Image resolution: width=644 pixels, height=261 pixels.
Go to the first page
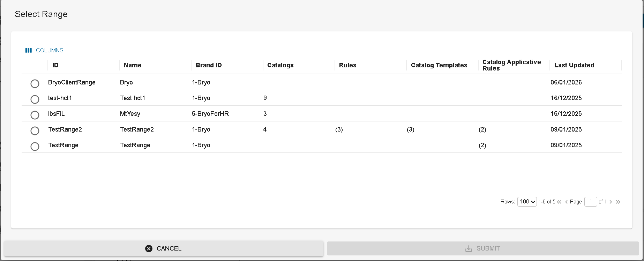coord(559,202)
